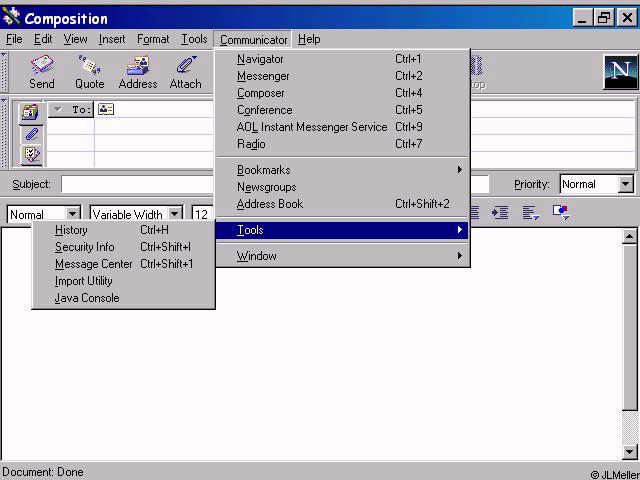Choose Composer from the menu

pyautogui.click(x=343, y=93)
